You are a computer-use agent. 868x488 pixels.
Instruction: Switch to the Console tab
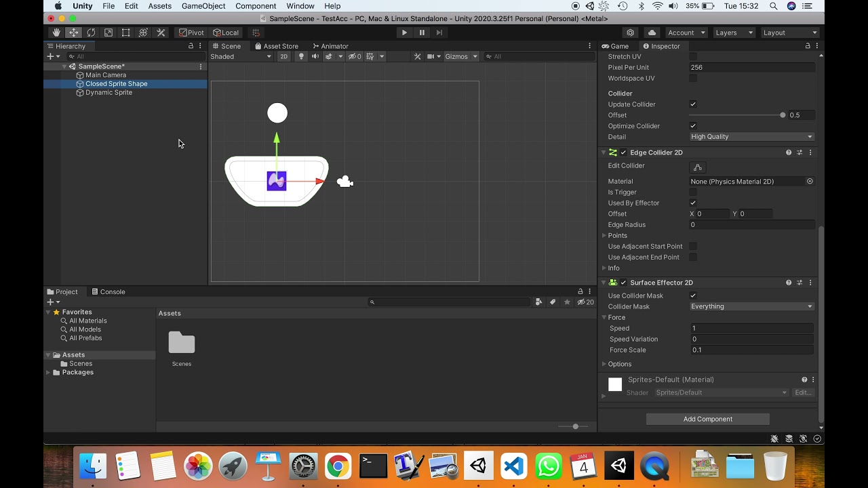[108, 291]
